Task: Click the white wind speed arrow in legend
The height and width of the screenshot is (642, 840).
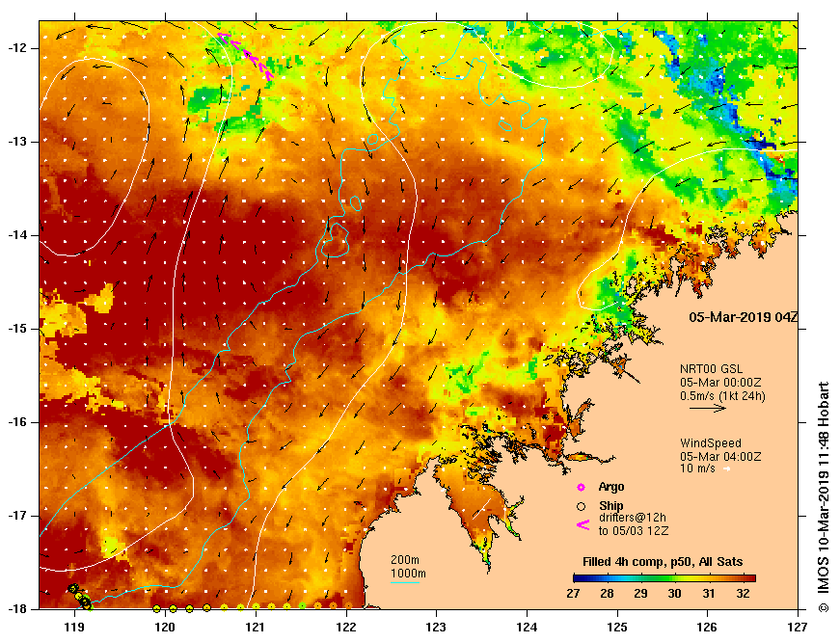Action: click(727, 469)
